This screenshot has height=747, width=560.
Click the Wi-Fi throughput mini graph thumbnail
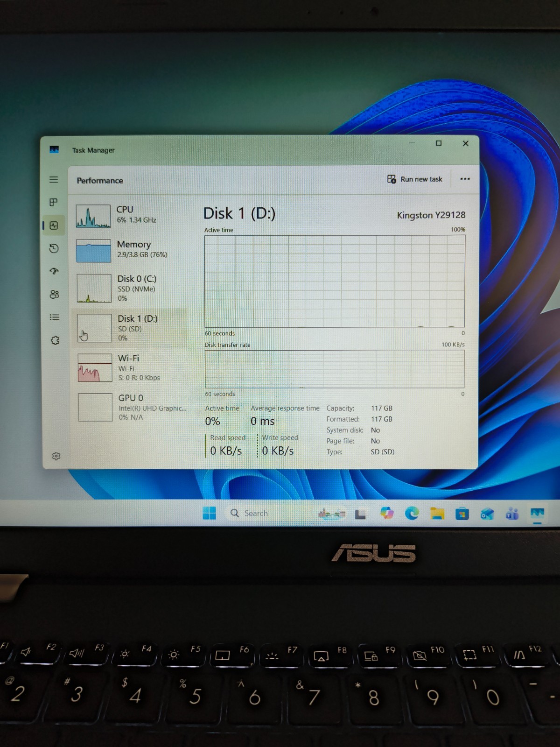click(x=95, y=368)
